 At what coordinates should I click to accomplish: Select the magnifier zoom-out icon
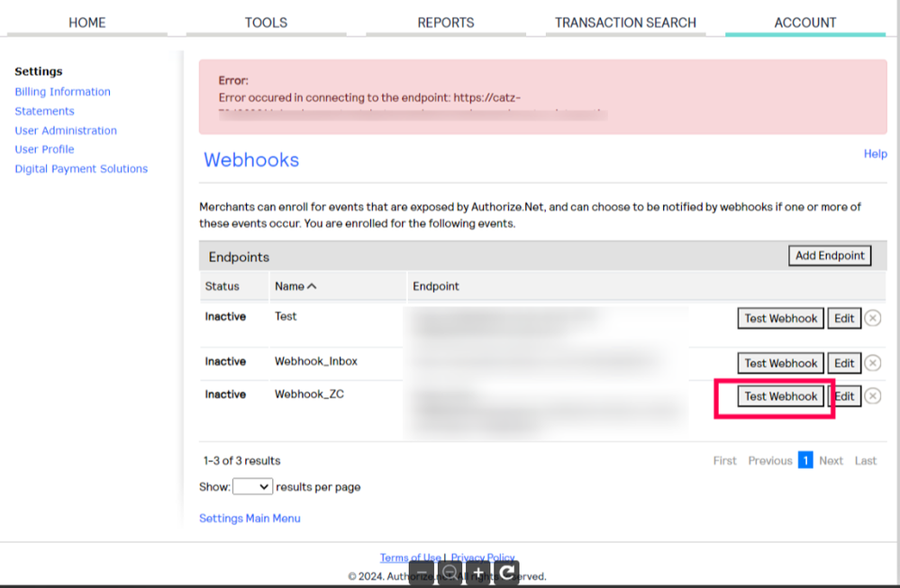(448, 574)
